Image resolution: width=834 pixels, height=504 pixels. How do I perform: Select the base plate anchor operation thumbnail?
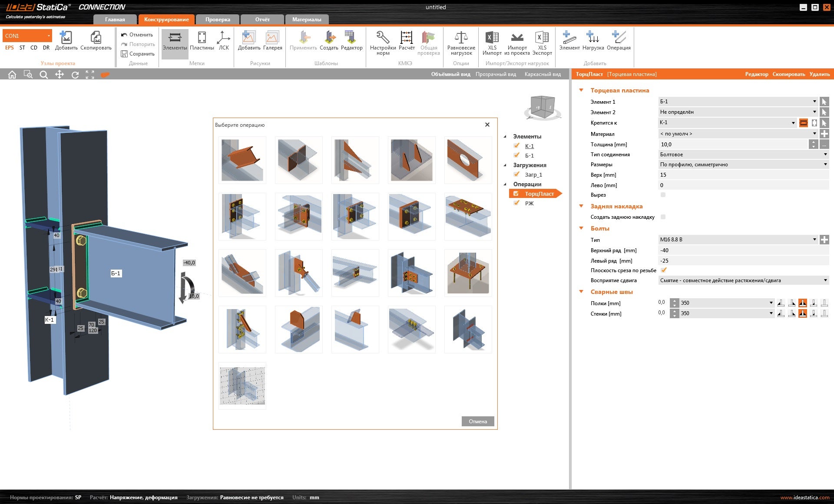468,273
